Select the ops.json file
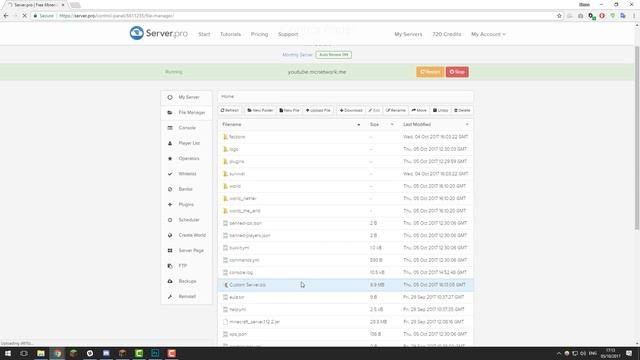The height and width of the screenshot is (360, 640). point(238,334)
